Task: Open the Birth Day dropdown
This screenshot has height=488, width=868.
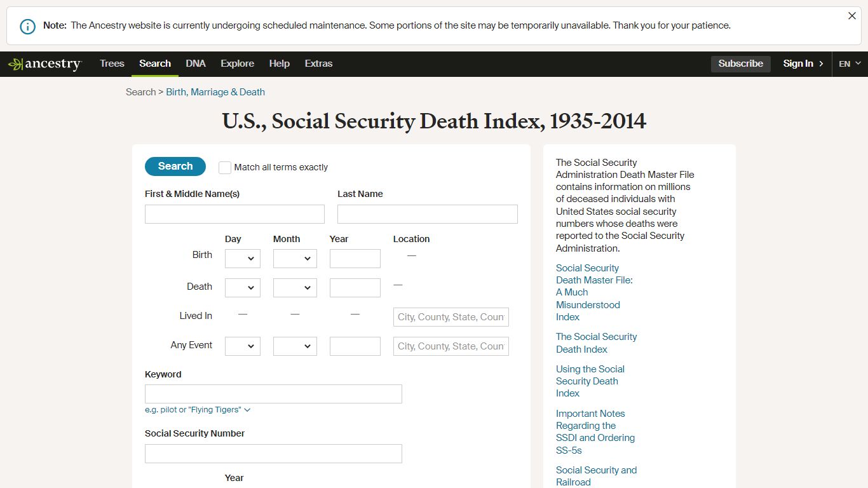Action: coord(243,259)
